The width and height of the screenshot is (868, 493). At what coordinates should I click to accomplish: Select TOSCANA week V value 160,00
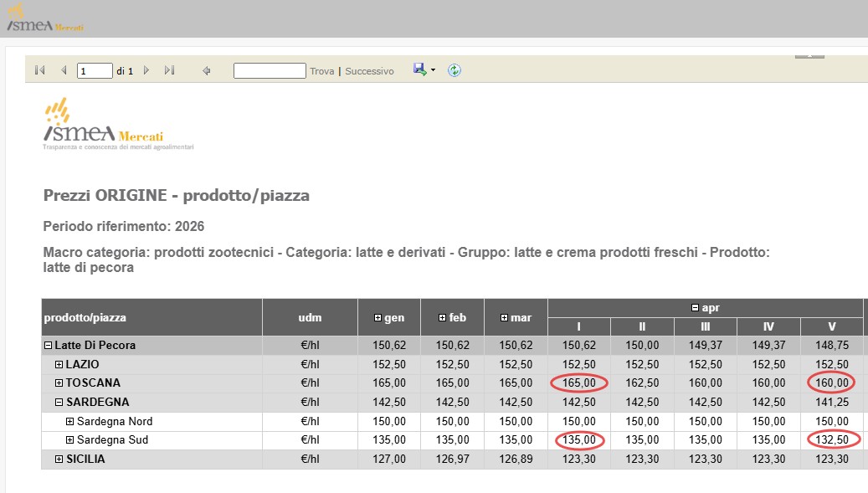[x=831, y=383]
